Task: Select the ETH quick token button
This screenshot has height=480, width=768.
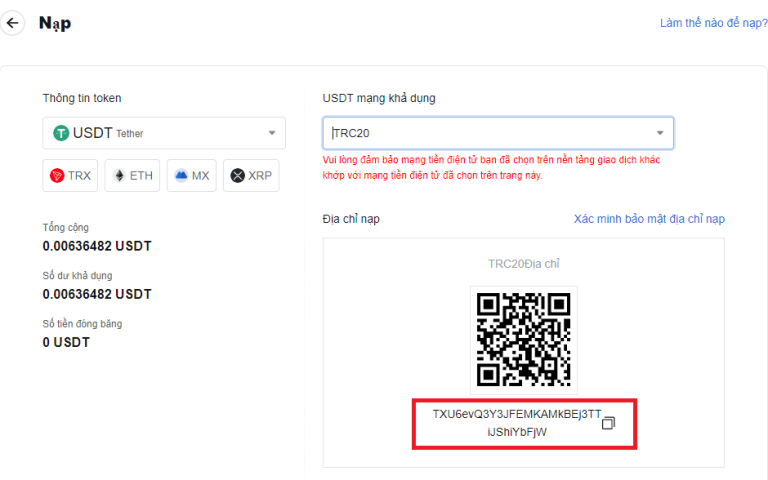Action: click(x=132, y=175)
